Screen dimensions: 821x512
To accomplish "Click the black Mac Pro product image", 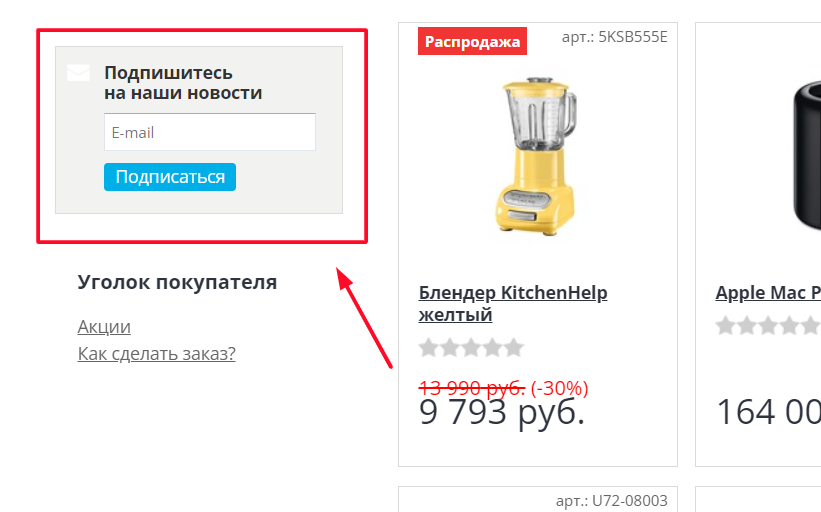I will [x=806, y=154].
